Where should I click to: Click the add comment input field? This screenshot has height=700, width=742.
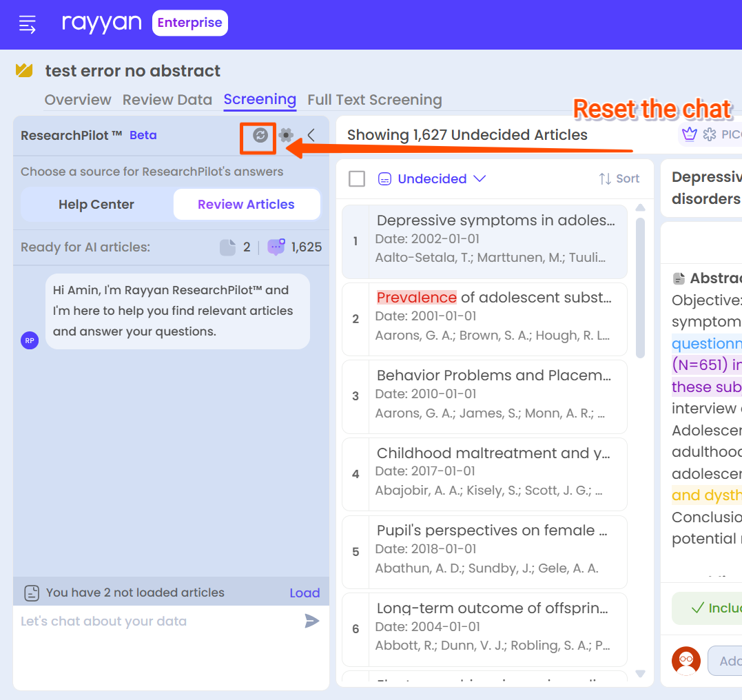click(725, 661)
